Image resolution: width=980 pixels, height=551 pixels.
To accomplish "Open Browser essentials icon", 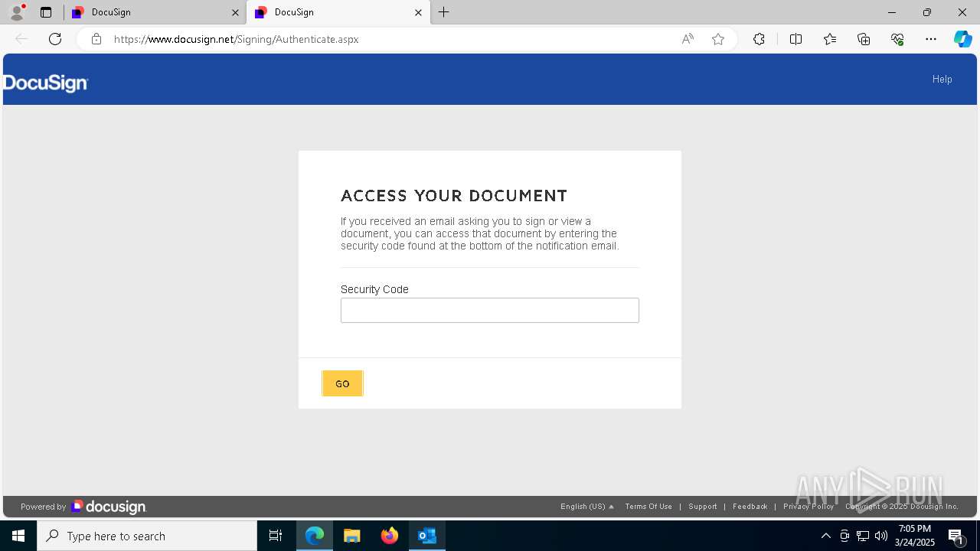I will [897, 39].
